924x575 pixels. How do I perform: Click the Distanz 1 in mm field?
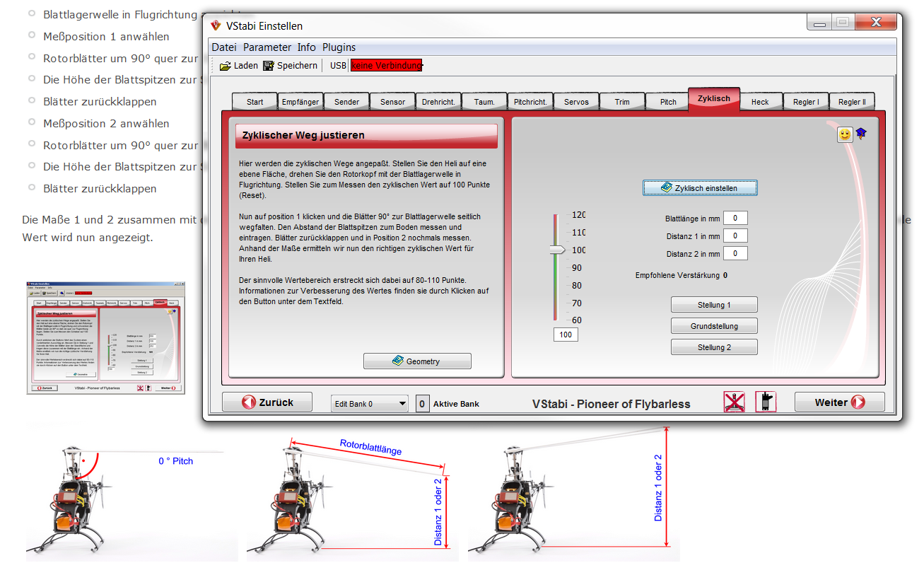point(735,236)
